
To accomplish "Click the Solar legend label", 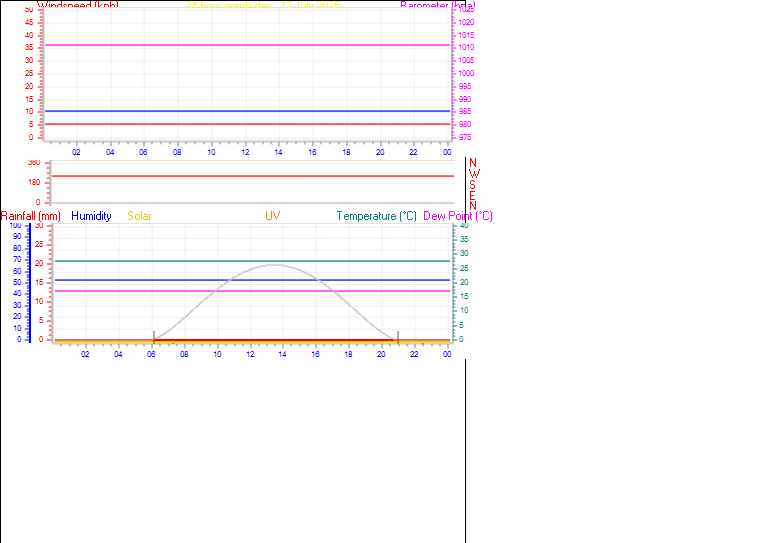I will [x=139, y=216].
